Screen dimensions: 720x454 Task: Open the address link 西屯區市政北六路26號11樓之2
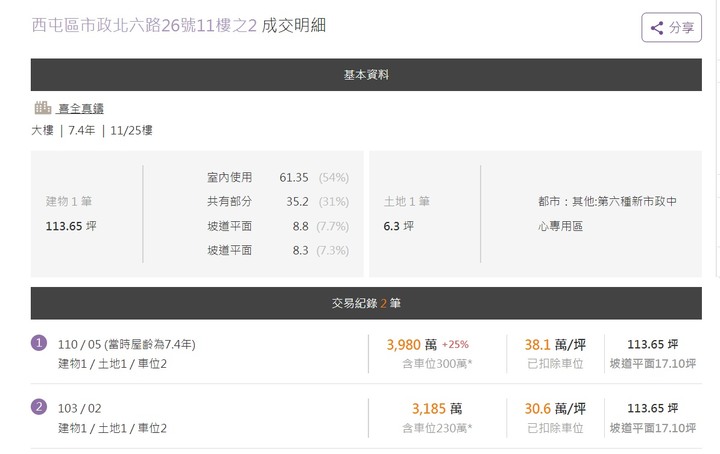(144, 25)
